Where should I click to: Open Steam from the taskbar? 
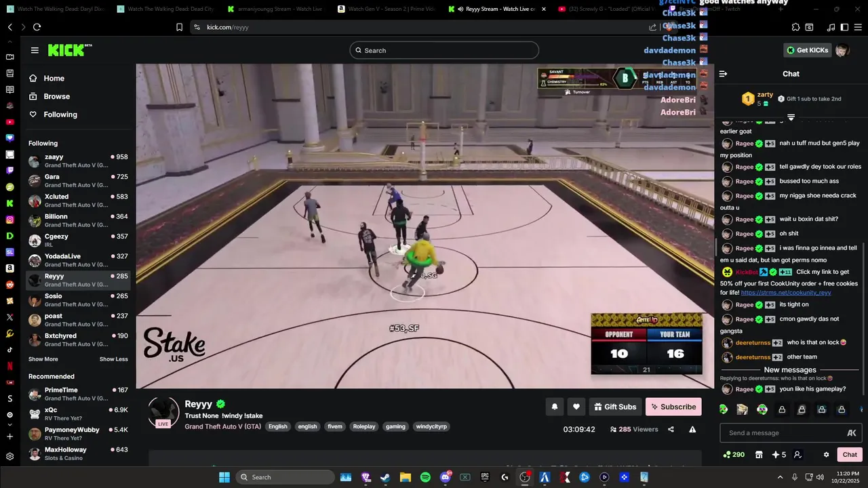(385, 477)
